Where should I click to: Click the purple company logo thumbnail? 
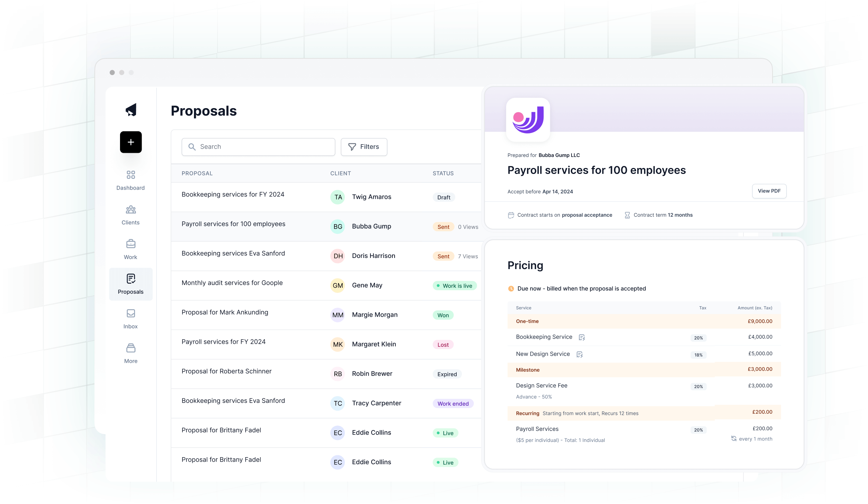528,120
